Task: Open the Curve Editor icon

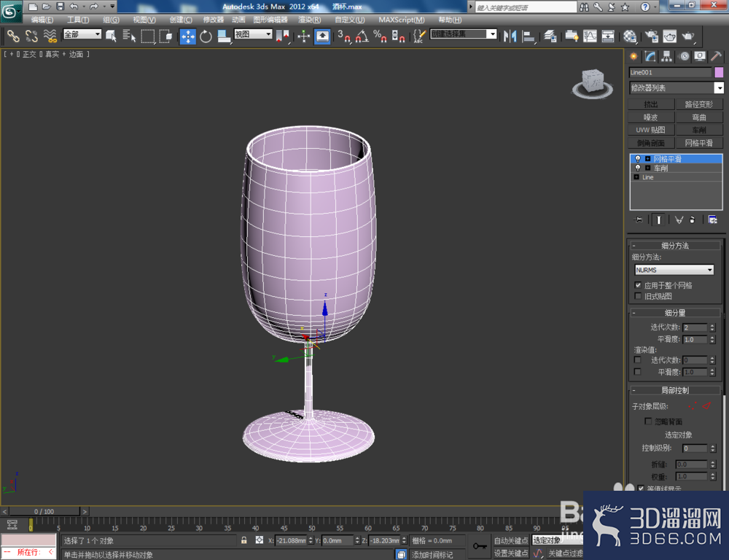Action: (x=590, y=36)
